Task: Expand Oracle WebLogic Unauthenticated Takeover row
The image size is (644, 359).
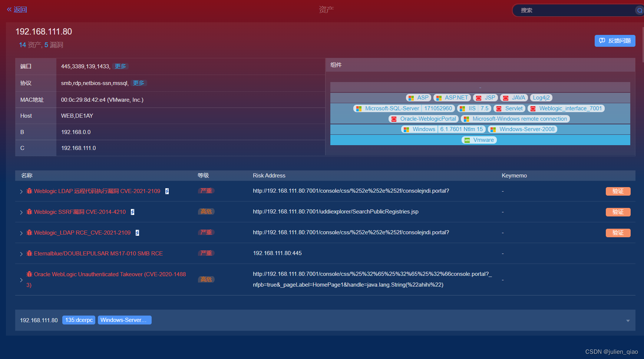Action: 21,280
